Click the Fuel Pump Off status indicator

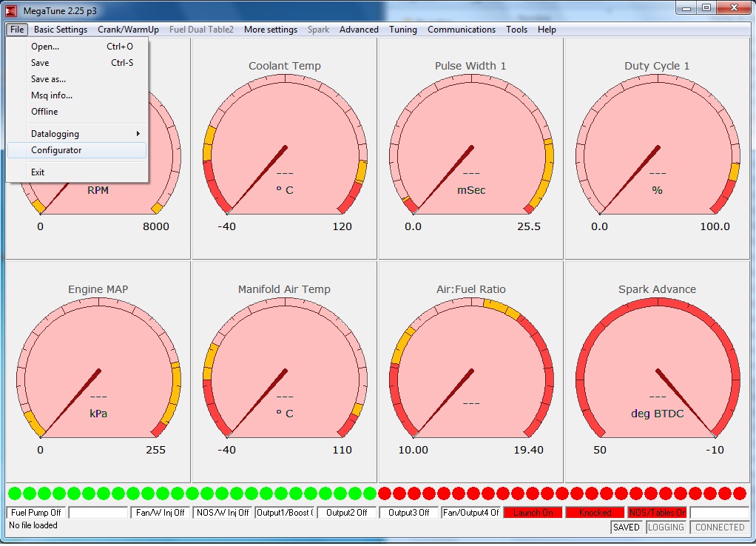[x=36, y=513]
